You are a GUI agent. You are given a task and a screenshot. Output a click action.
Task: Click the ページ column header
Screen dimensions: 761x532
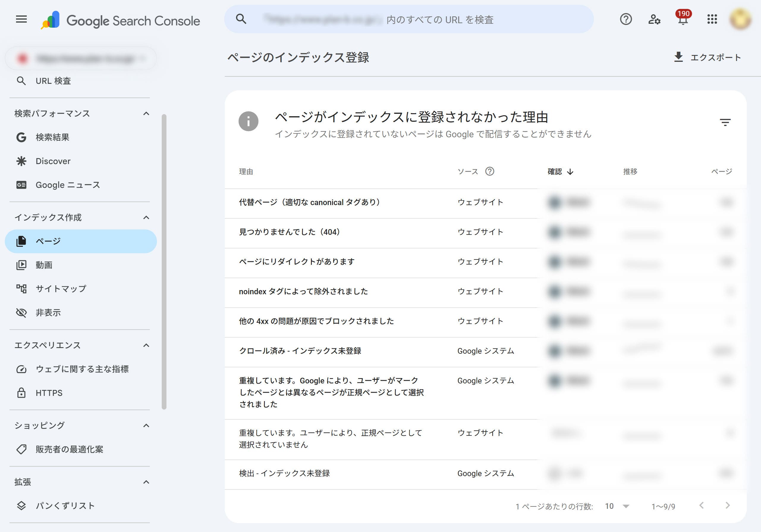pyautogui.click(x=722, y=172)
